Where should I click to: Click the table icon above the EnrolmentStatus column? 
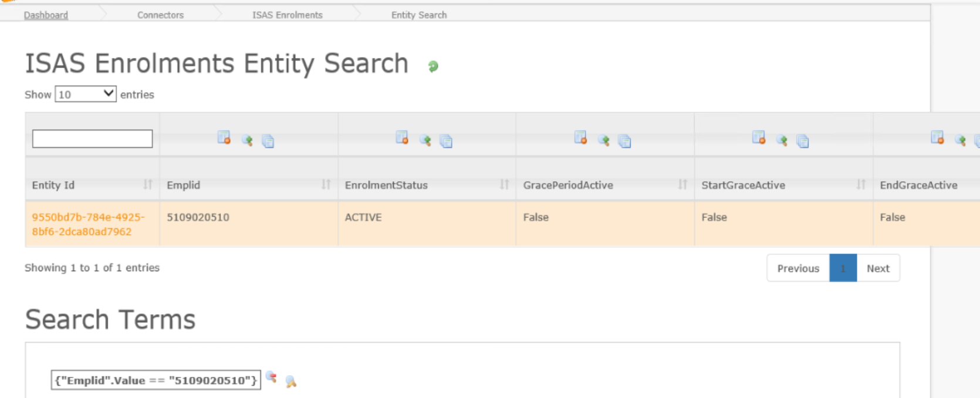[x=402, y=138]
